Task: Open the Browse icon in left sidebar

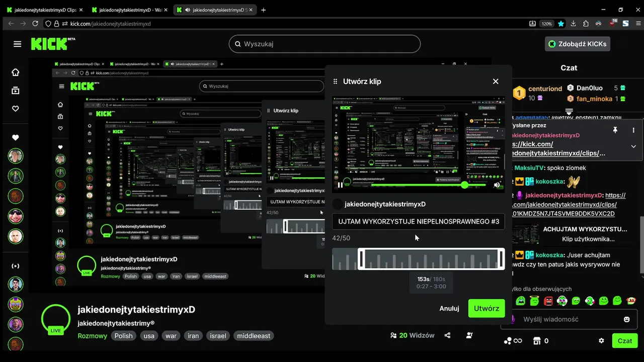Action: pos(16,90)
